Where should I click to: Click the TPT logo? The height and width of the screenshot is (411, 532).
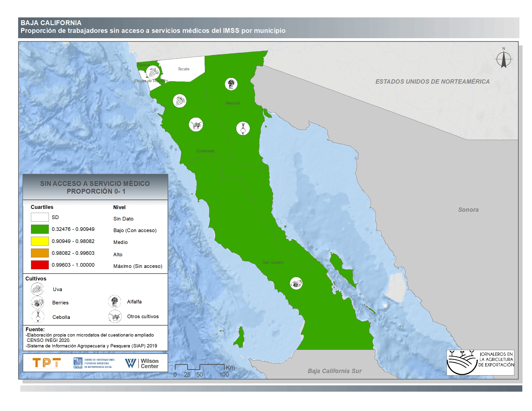point(46,363)
